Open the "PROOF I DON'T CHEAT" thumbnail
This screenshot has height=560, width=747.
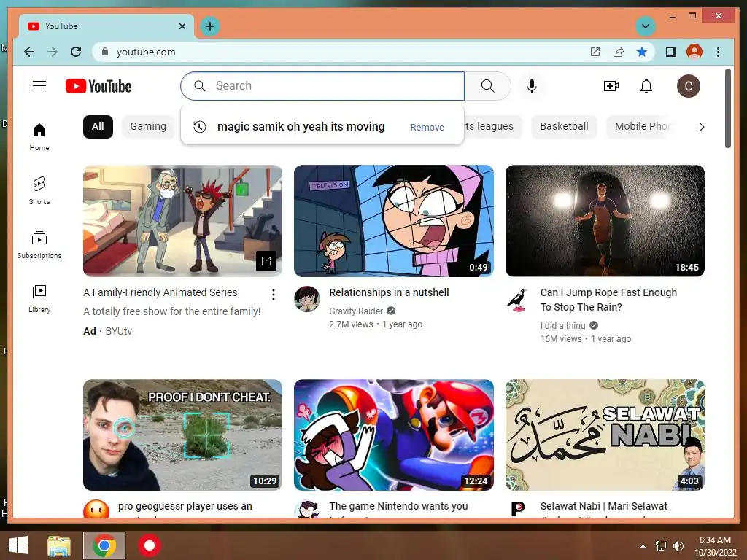(182, 435)
